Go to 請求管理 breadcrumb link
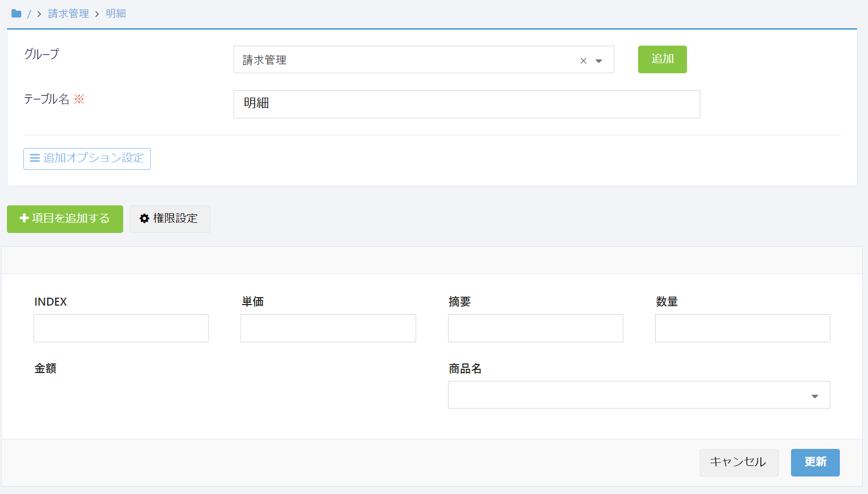Screen dimensions: 868x494 (x=68, y=14)
